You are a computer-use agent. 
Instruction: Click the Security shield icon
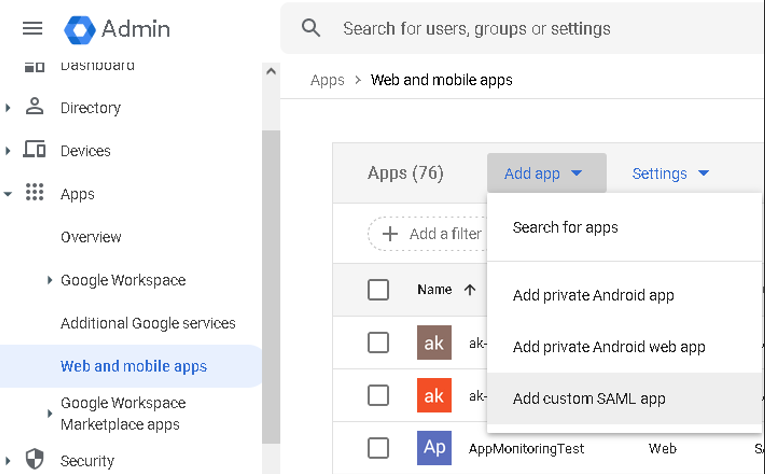tap(35, 460)
